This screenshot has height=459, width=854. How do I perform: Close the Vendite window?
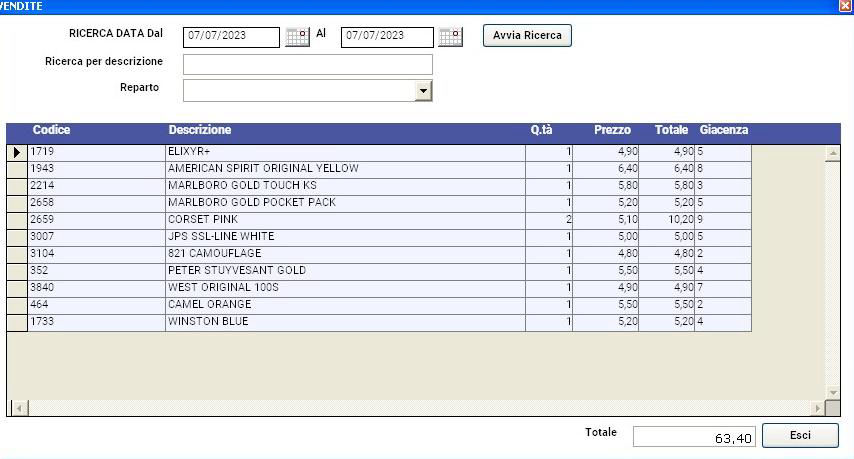[x=845, y=6]
